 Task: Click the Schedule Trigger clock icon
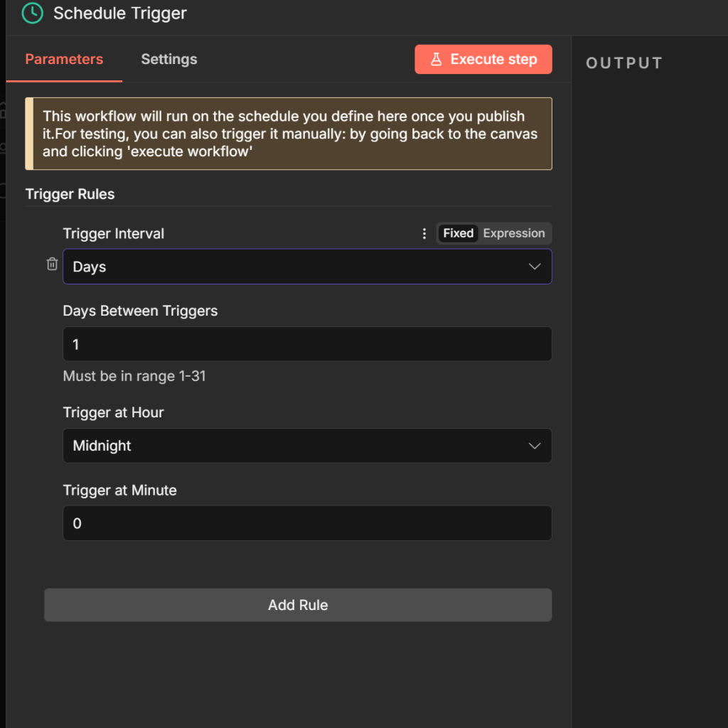click(33, 13)
